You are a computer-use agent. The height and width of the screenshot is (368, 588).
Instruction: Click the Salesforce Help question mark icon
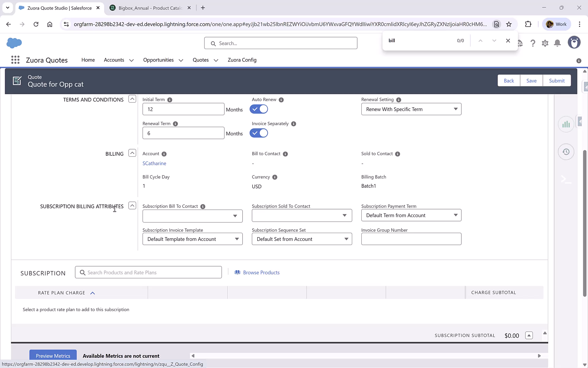tap(533, 43)
